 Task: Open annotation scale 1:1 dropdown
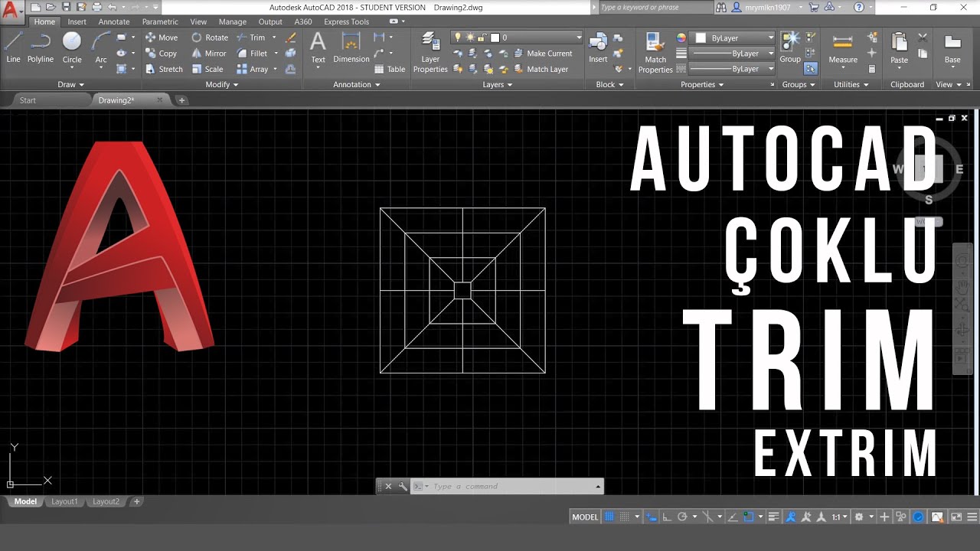tap(840, 517)
